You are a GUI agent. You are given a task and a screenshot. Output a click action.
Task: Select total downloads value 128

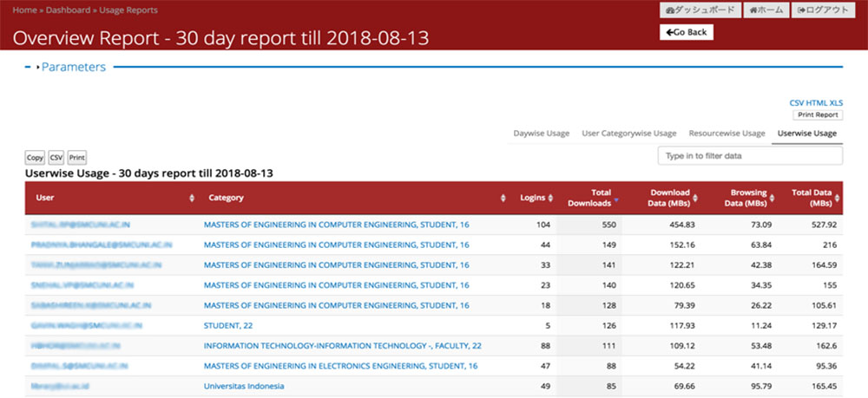609,305
